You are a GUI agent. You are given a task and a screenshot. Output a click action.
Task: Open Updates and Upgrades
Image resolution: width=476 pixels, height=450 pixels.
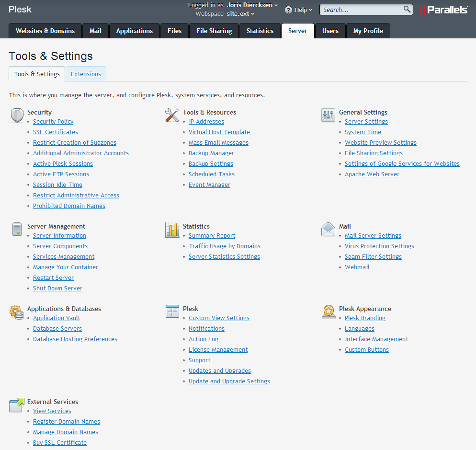pos(220,371)
